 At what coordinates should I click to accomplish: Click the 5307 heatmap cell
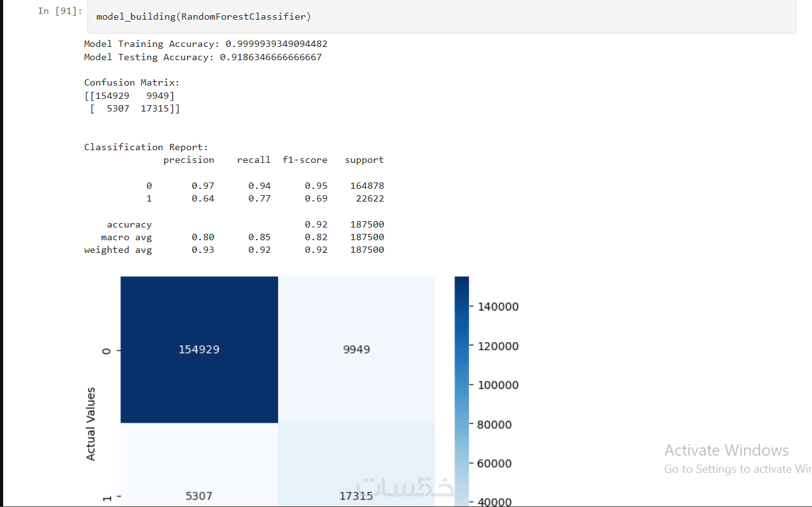click(199, 465)
